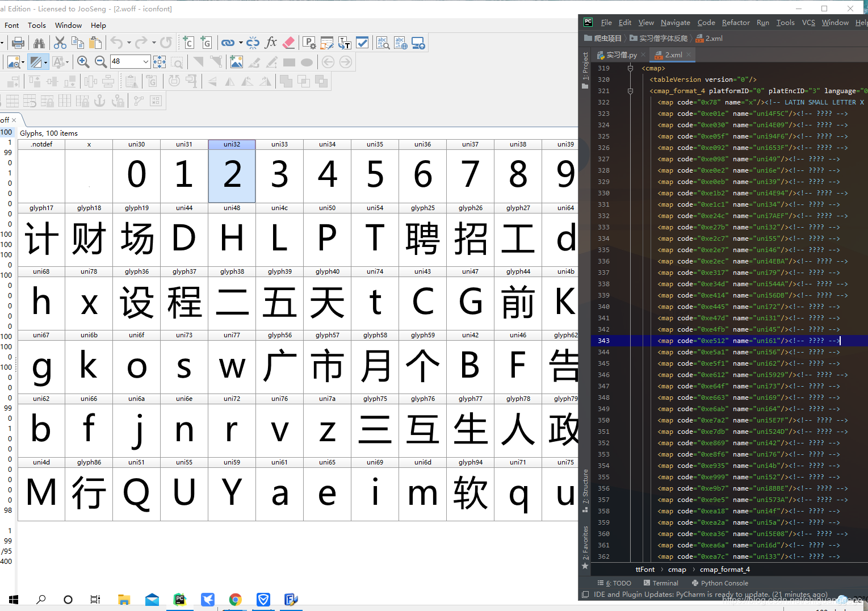Open the VCS menu in PyCharm
The image size is (868, 611).
[x=808, y=23]
